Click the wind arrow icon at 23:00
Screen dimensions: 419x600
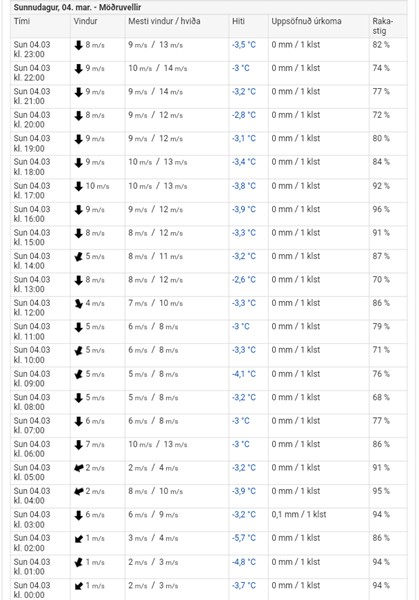[x=78, y=45]
